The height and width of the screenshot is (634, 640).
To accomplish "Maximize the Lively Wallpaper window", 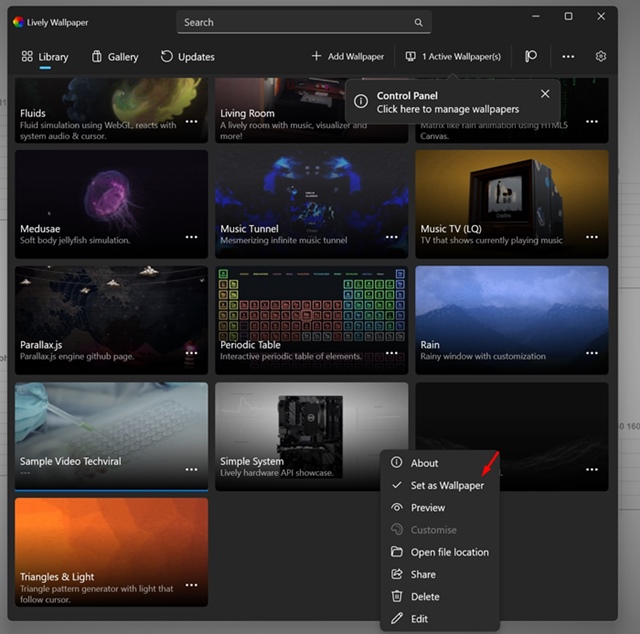I will 568,16.
